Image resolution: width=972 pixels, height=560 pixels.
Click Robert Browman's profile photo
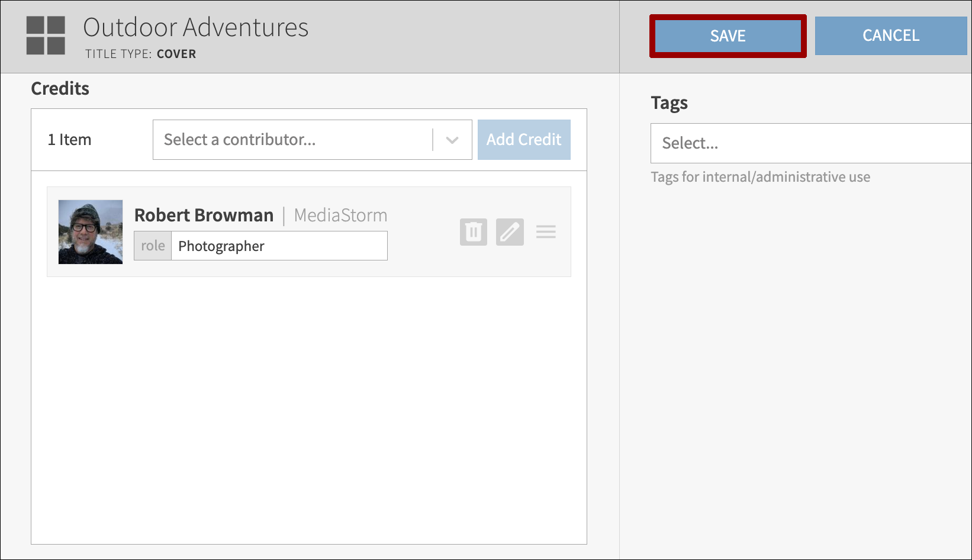(90, 231)
